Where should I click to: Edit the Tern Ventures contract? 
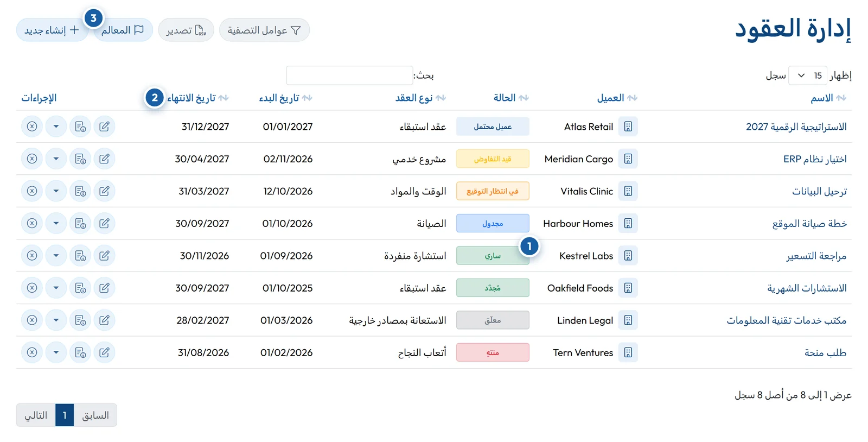[x=104, y=352]
